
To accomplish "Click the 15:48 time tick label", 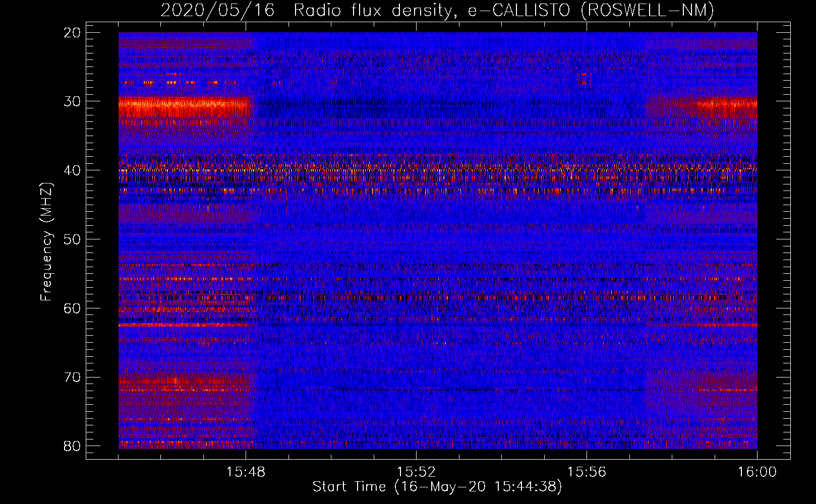I will point(246,472).
